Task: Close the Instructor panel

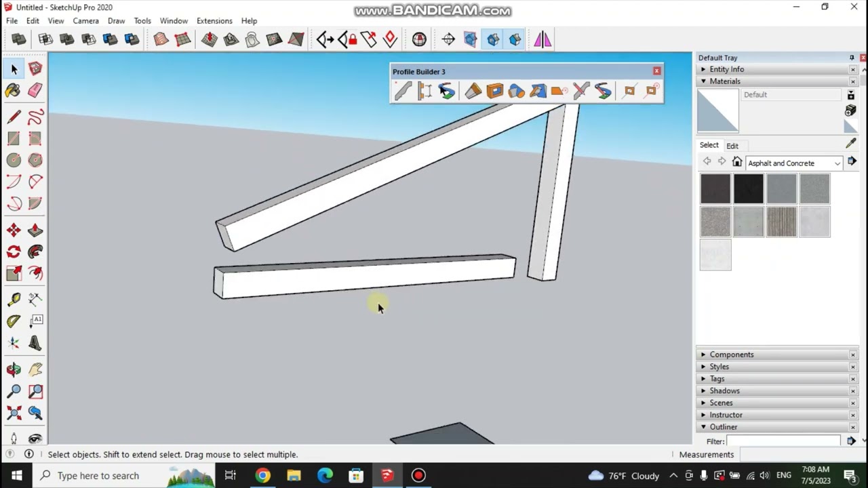Action: [x=853, y=415]
